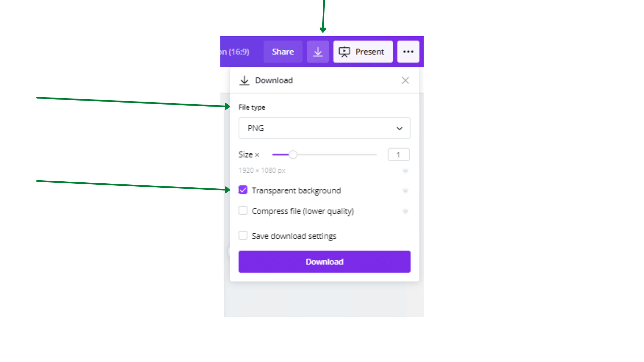Click the size multiplier input field

tap(398, 155)
